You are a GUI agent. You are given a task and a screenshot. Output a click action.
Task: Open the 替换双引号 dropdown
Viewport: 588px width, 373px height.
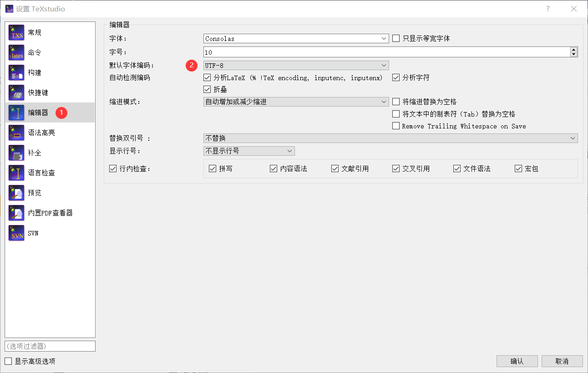click(x=390, y=138)
